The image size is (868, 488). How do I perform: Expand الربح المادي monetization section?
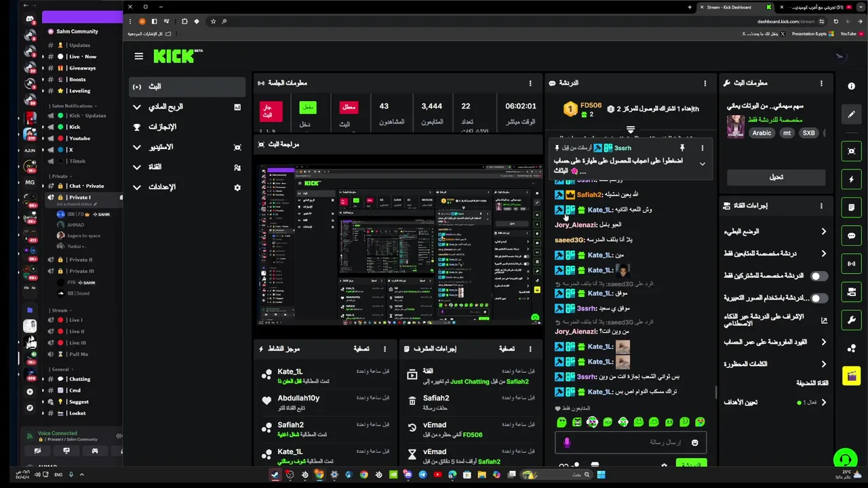click(x=186, y=107)
